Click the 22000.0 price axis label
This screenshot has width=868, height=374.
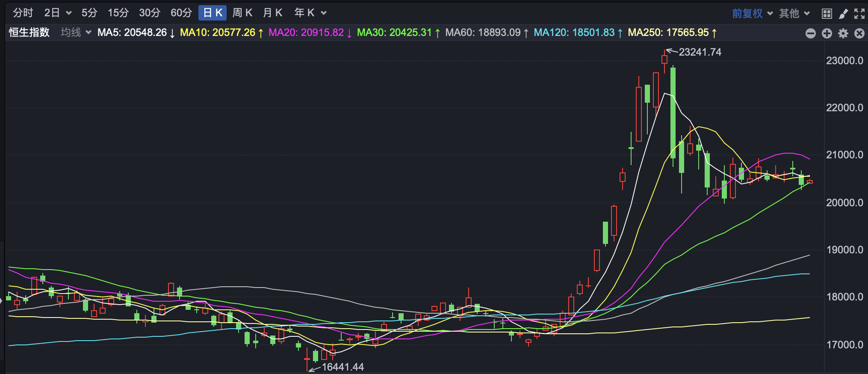[x=844, y=108]
